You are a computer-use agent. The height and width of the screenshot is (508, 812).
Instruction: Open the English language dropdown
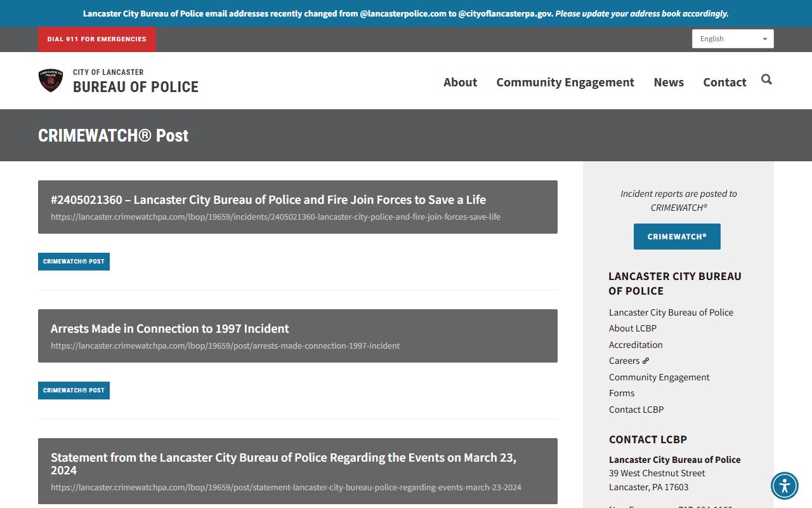point(733,39)
